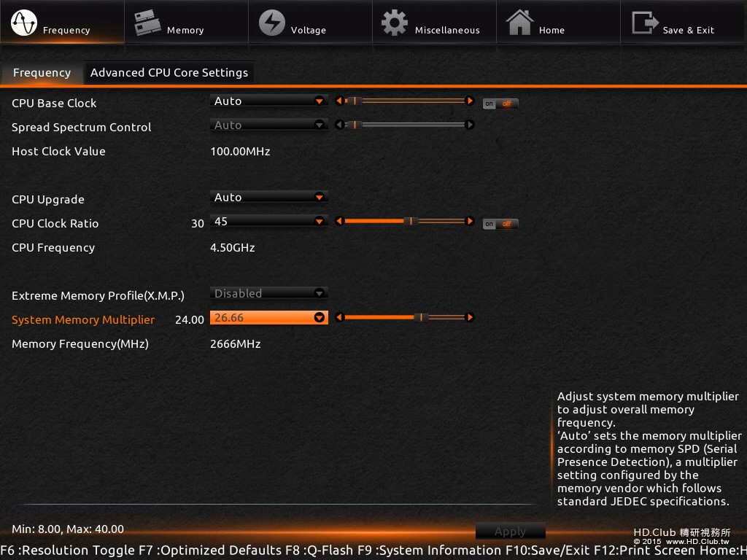
Task: Click the Host Clock Value 100.00MHz reading
Action: 240,151
